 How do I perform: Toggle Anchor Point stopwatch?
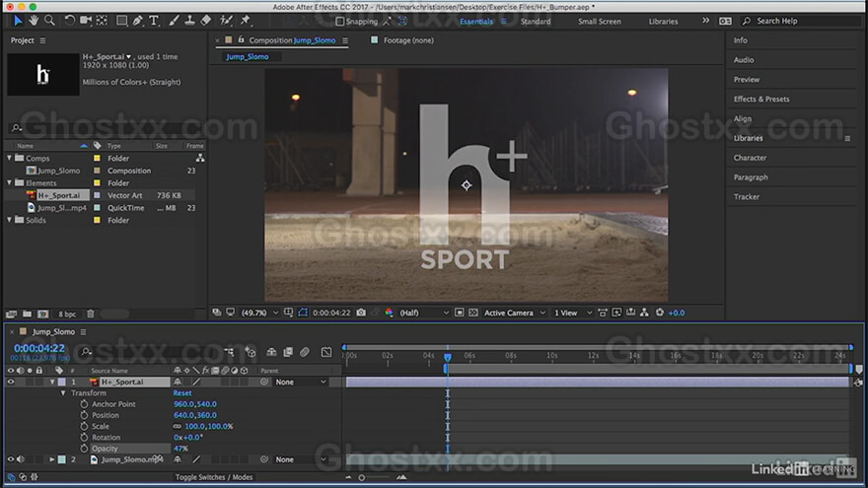(x=84, y=404)
